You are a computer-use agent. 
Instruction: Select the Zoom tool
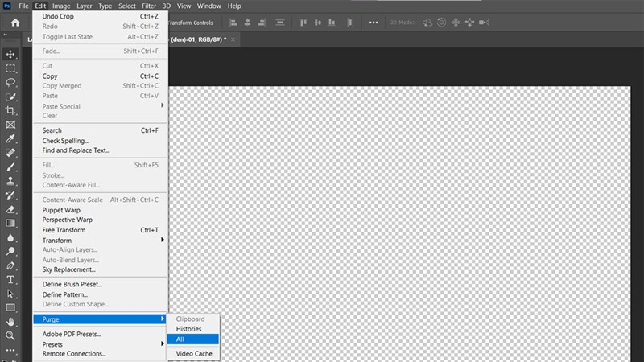click(10, 335)
